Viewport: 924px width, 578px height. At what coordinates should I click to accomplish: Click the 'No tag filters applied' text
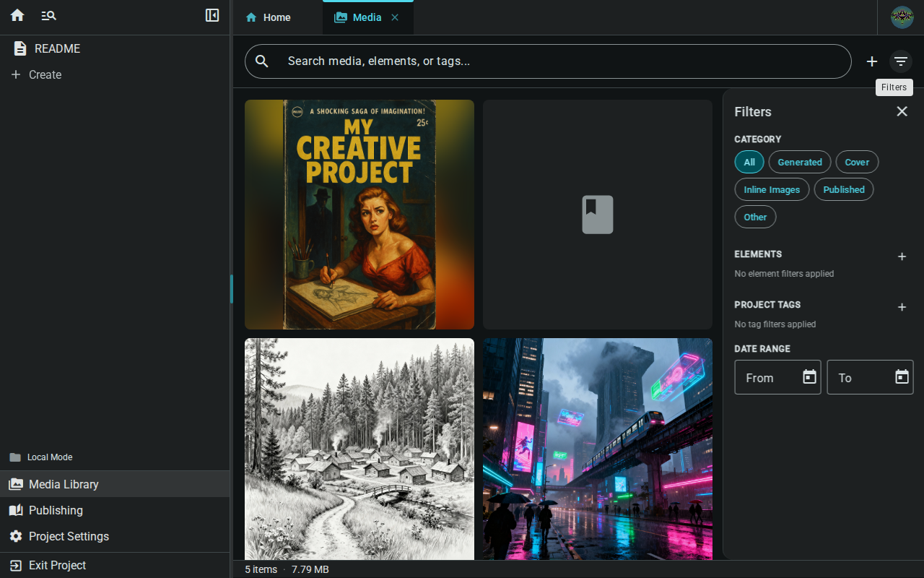coord(775,324)
